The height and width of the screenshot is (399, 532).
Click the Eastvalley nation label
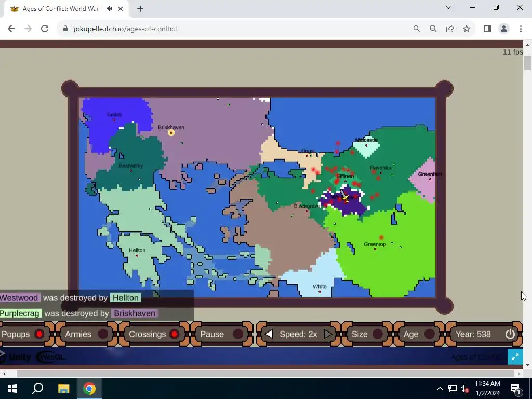pos(130,166)
